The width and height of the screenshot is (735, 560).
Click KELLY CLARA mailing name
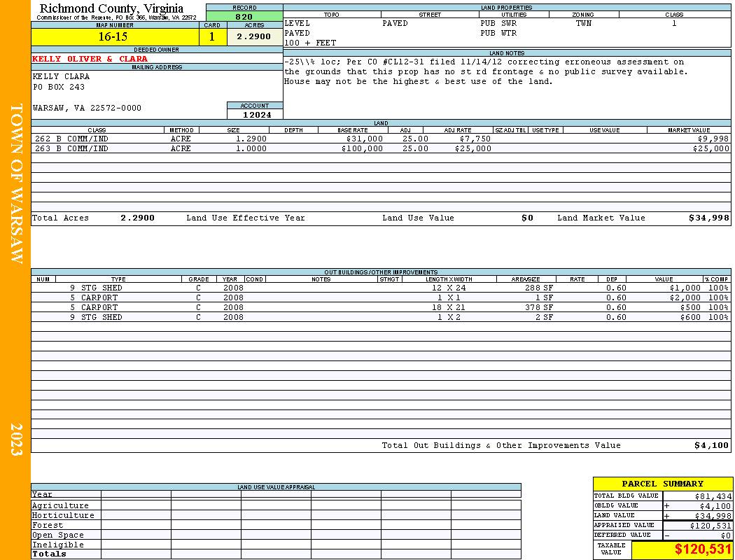(61, 76)
